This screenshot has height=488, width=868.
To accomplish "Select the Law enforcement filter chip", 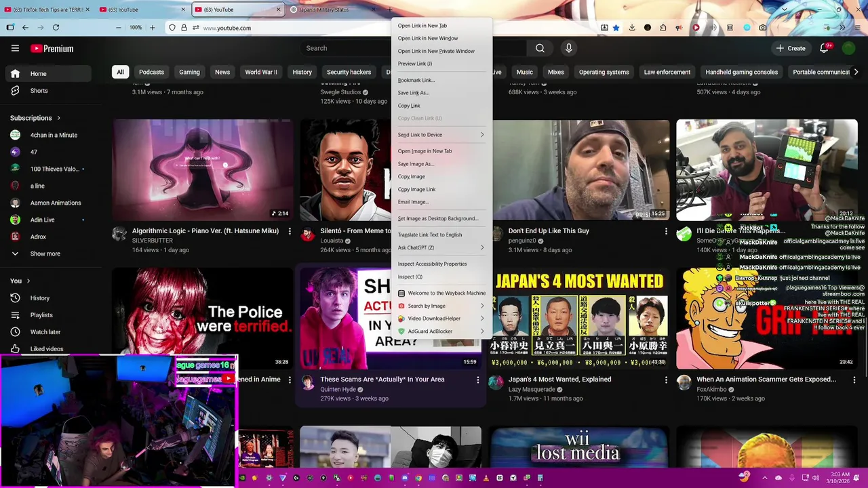I will (x=667, y=72).
